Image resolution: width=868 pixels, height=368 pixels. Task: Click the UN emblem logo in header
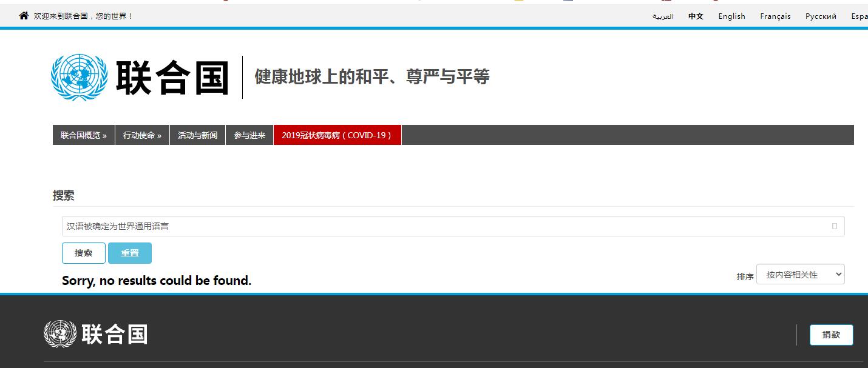79,77
